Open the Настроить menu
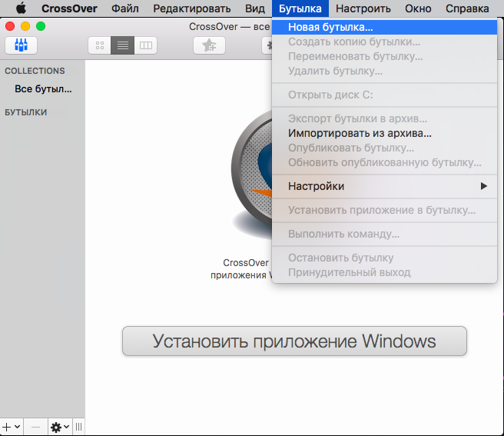 pos(363,8)
